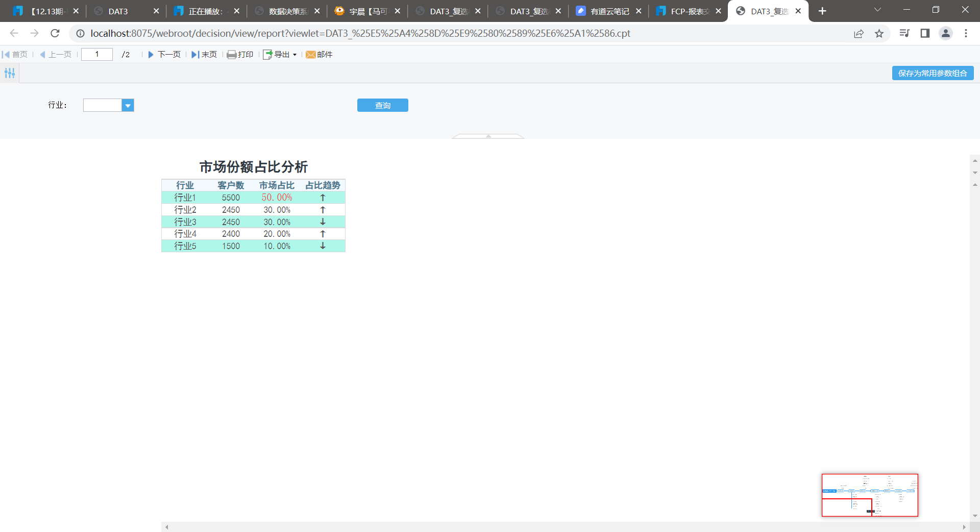Click the 2400 customer count cell
The width and height of the screenshot is (980, 532).
231,234
